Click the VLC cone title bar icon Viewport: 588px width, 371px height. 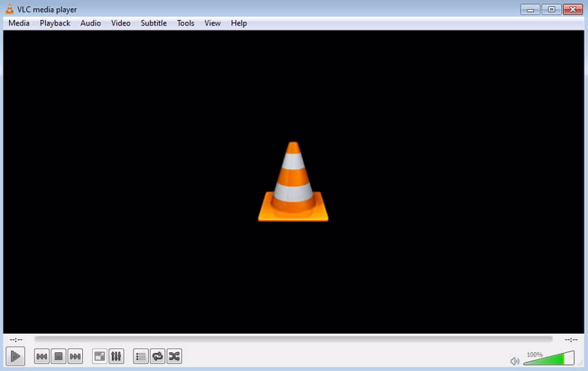point(10,10)
